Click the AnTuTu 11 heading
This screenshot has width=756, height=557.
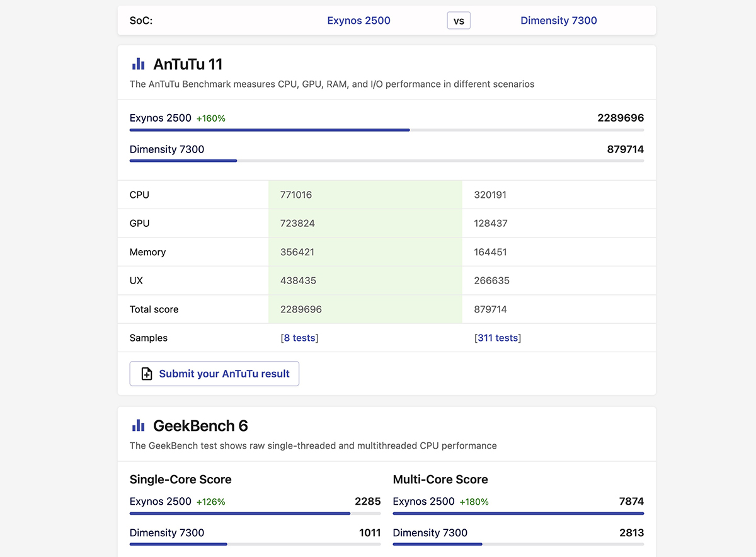tap(188, 64)
